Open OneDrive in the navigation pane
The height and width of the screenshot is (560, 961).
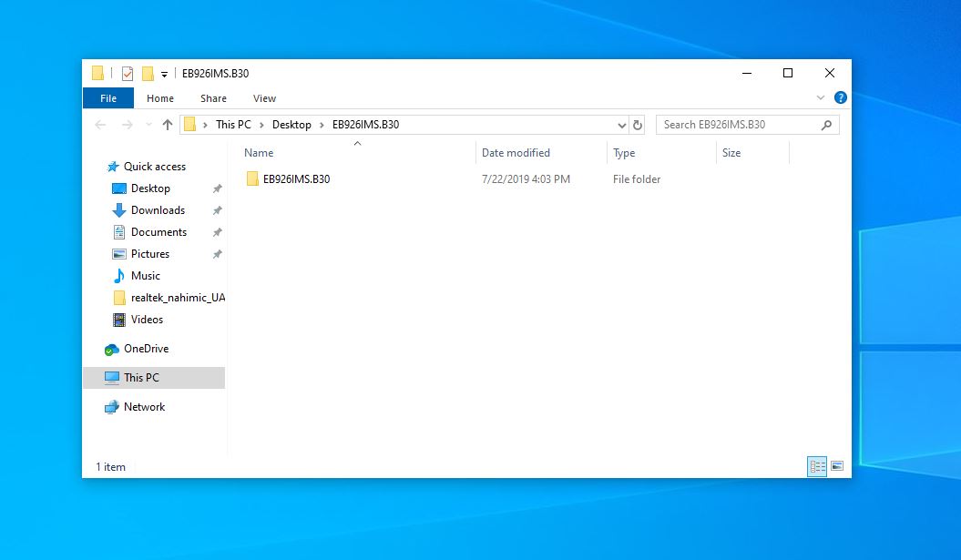[x=146, y=349]
